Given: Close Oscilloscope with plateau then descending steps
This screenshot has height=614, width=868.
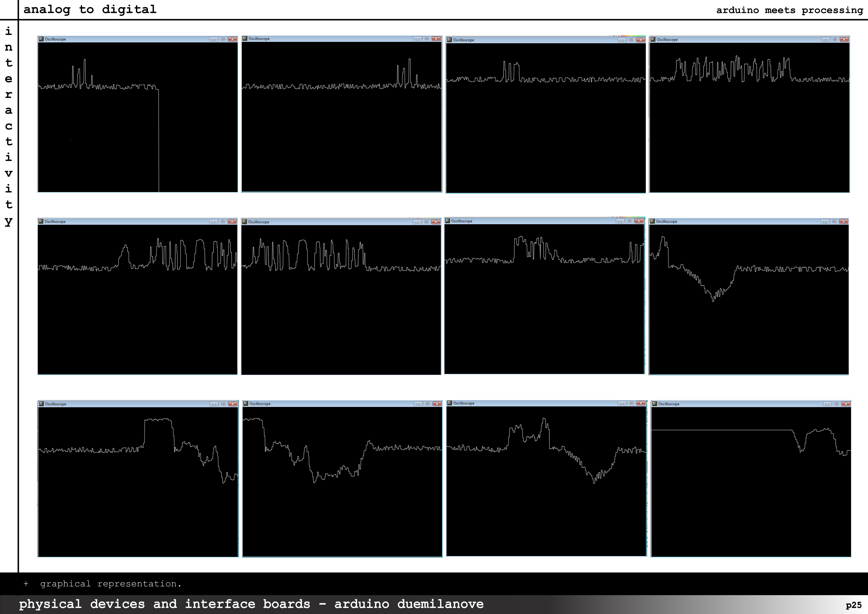Looking at the screenshot, I should 233,404.
